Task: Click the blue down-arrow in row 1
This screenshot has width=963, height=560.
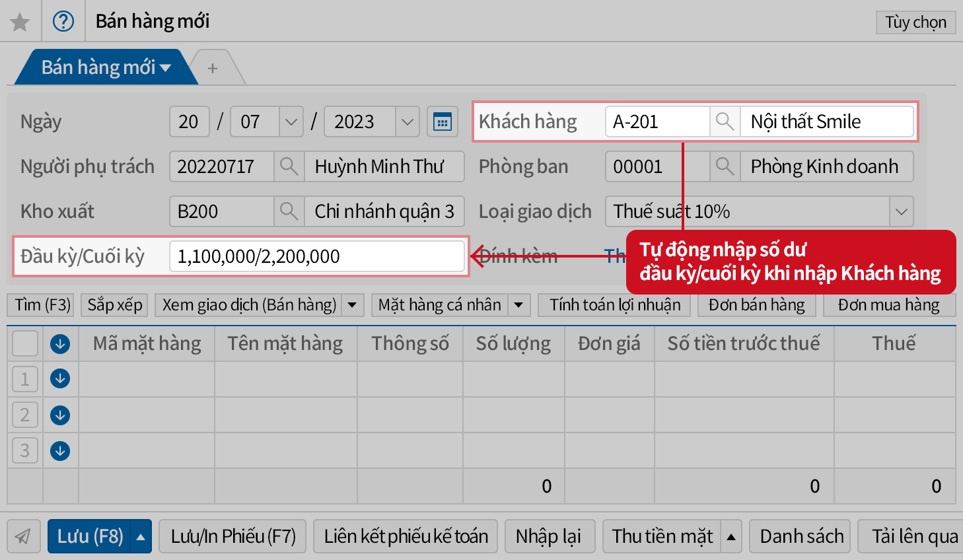Action: (x=60, y=379)
